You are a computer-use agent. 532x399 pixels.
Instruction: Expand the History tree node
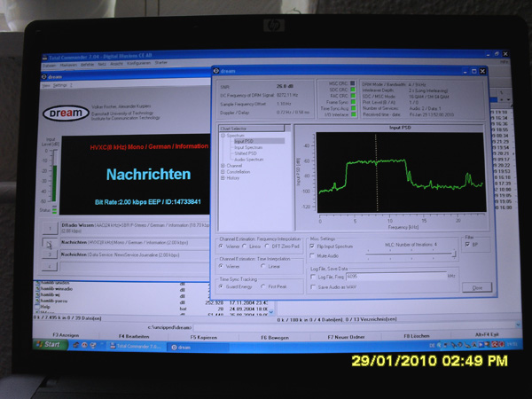pyautogui.click(x=223, y=178)
